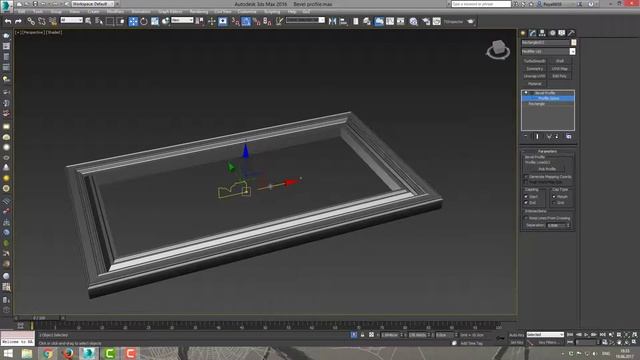Toggle Show End Result icon
Viewport: 640px width, 360px height.
pyautogui.click(x=537, y=136)
